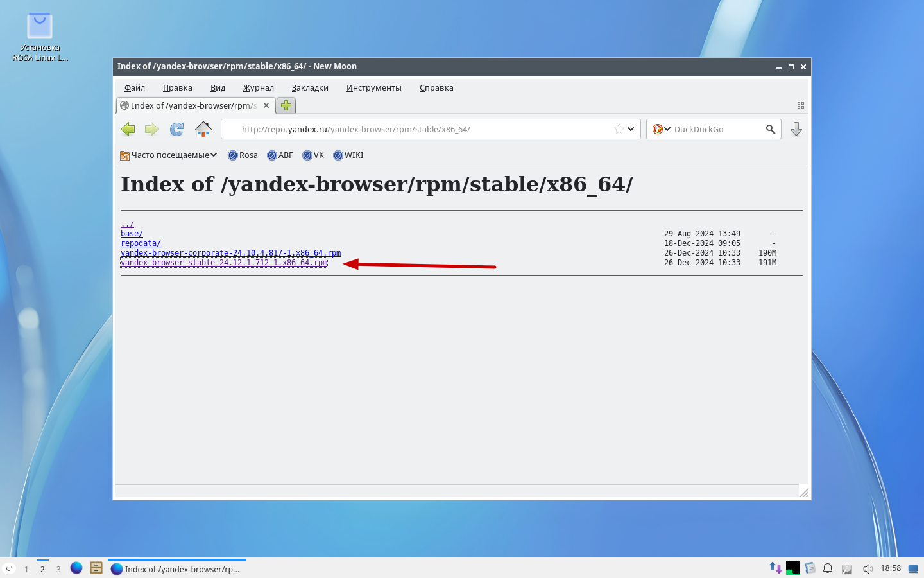Open the downloads arrow button
Screen dimensions: 924x578
click(796, 129)
